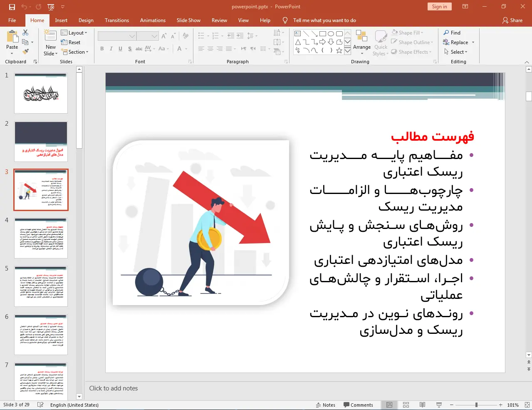The image size is (532, 410).
Task: Reset the slide layout
Action: (x=71, y=42)
